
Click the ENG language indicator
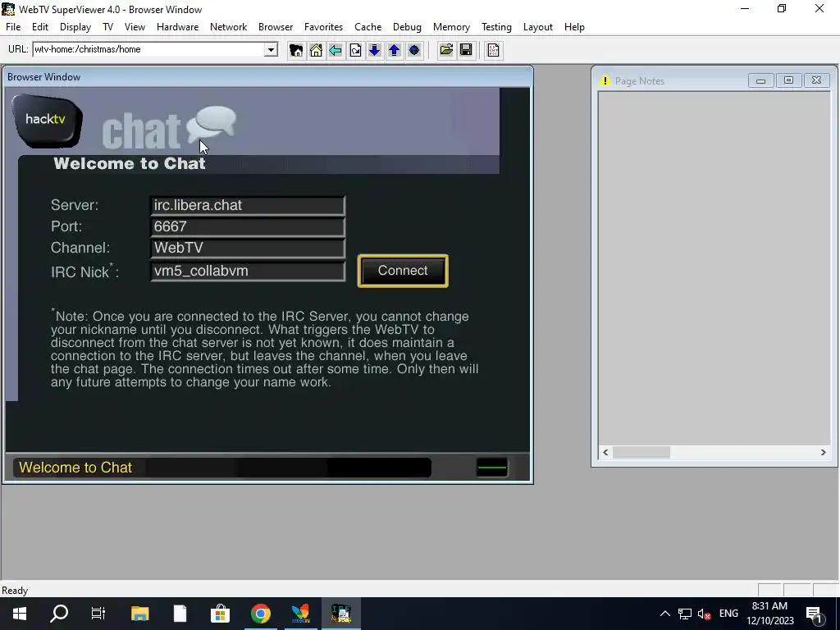[x=728, y=614]
